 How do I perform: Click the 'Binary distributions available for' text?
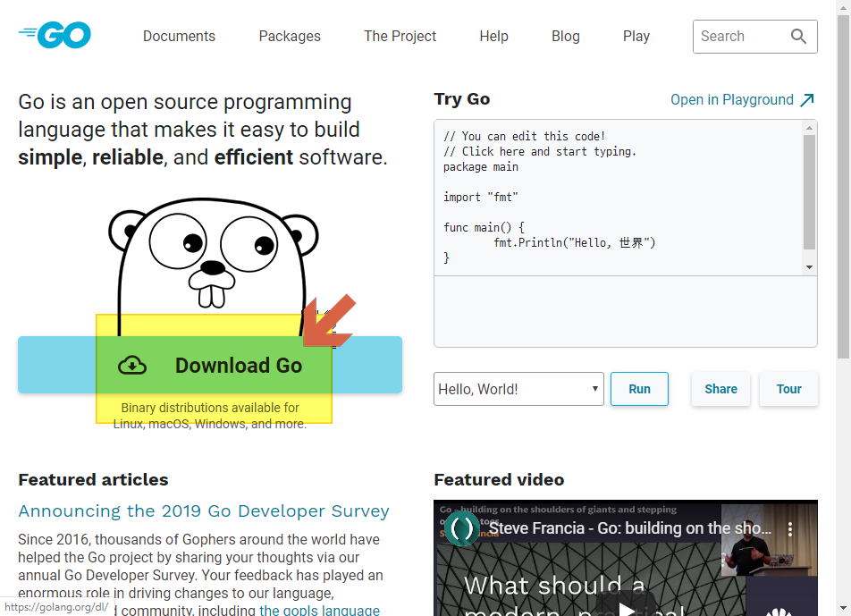click(x=210, y=408)
